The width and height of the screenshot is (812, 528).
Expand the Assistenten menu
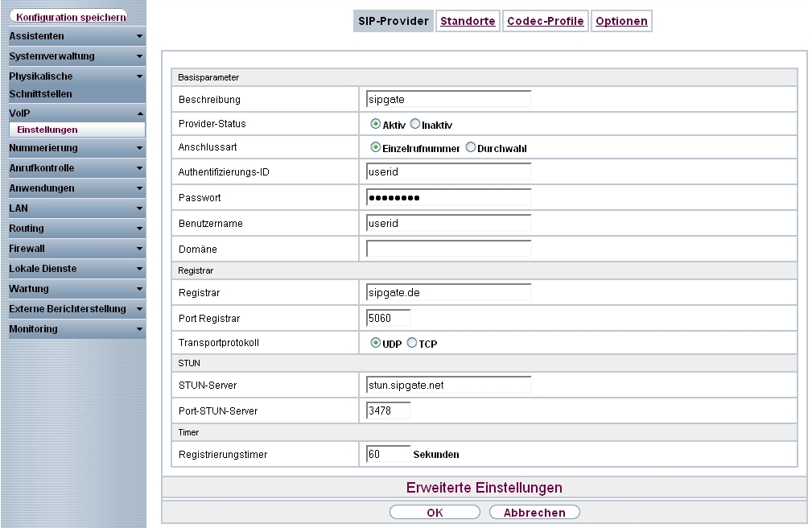(x=77, y=35)
